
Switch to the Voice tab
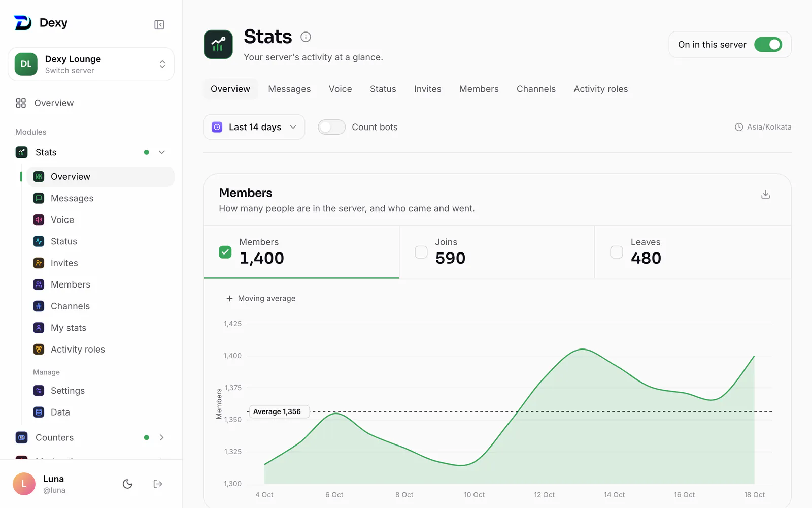(x=340, y=89)
